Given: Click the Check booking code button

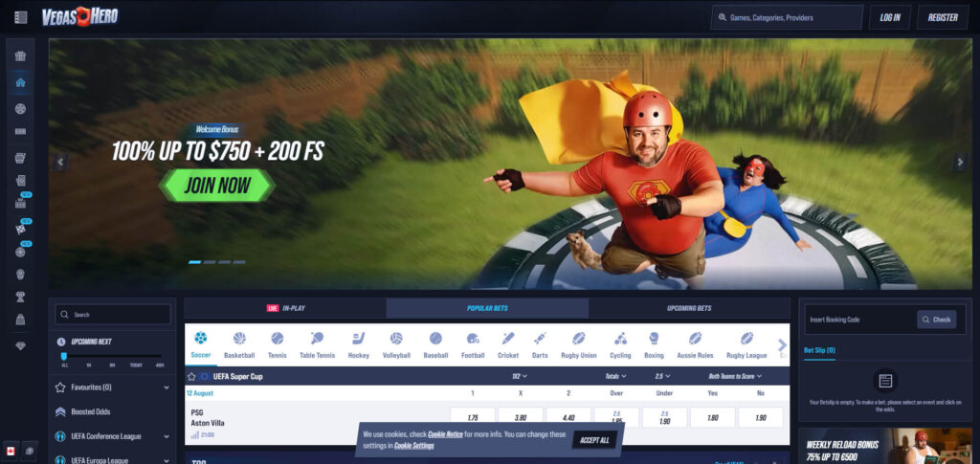Looking at the screenshot, I should pyautogui.click(x=936, y=320).
